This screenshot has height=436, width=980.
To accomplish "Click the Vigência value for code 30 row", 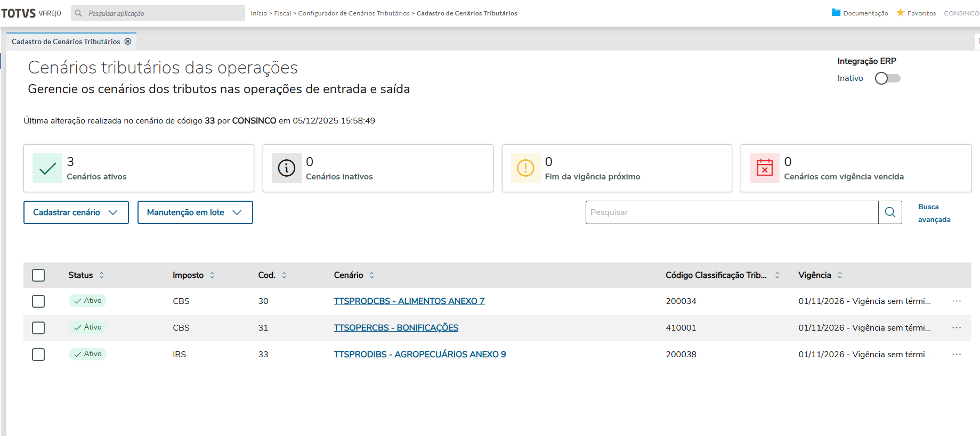I will pyautogui.click(x=864, y=301).
